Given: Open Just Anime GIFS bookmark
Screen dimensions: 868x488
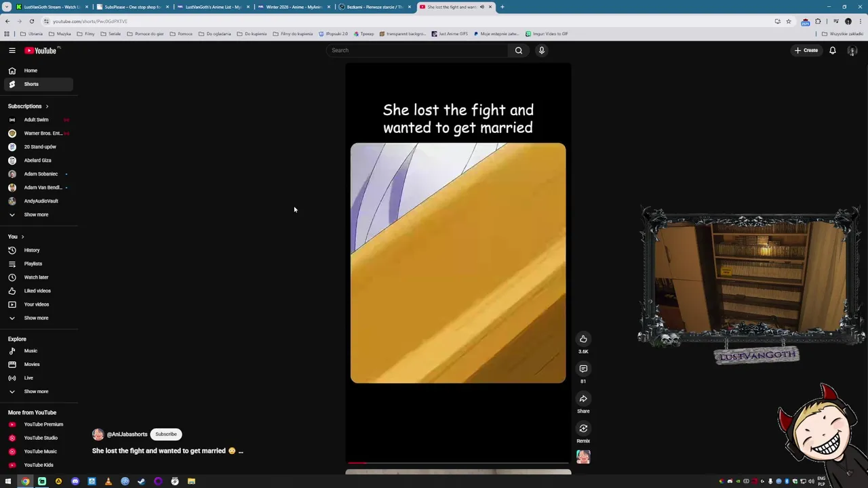Looking at the screenshot, I should tap(450, 34).
